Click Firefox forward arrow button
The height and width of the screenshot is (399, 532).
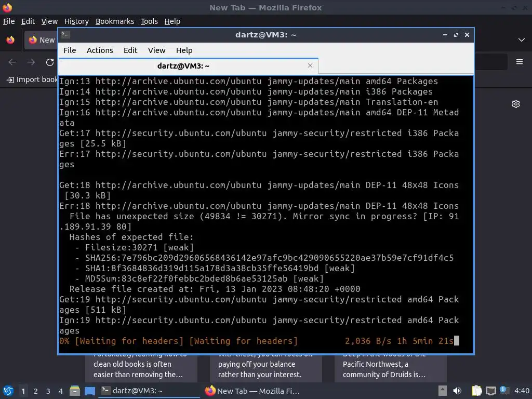(x=31, y=62)
